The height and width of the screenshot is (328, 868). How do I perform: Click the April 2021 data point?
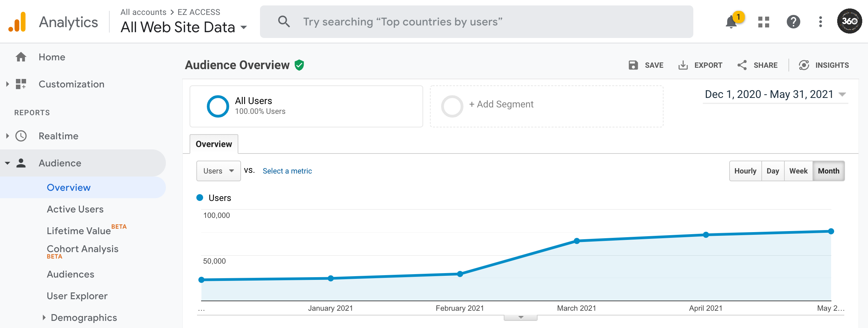coord(706,235)
